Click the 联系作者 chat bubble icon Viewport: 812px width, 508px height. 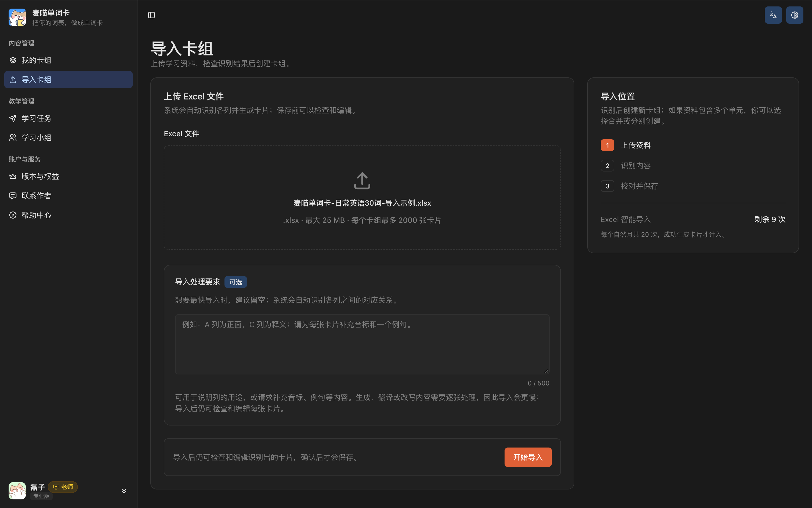coord(13,196)
